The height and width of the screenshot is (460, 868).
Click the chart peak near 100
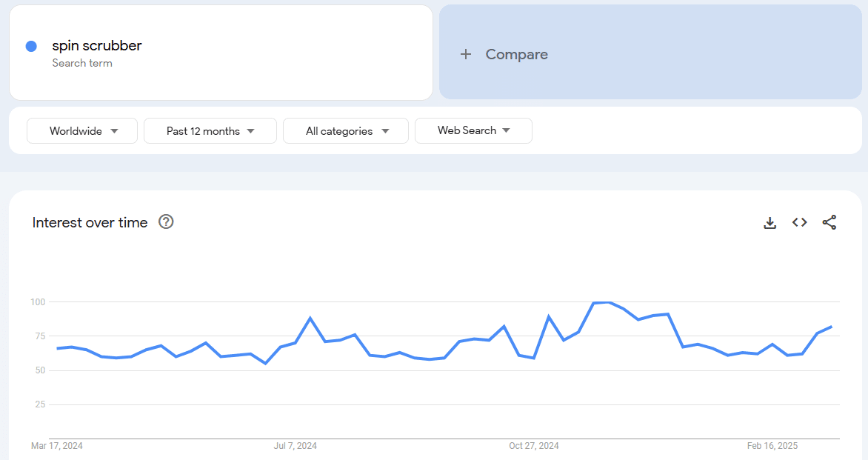pos(601,302)
